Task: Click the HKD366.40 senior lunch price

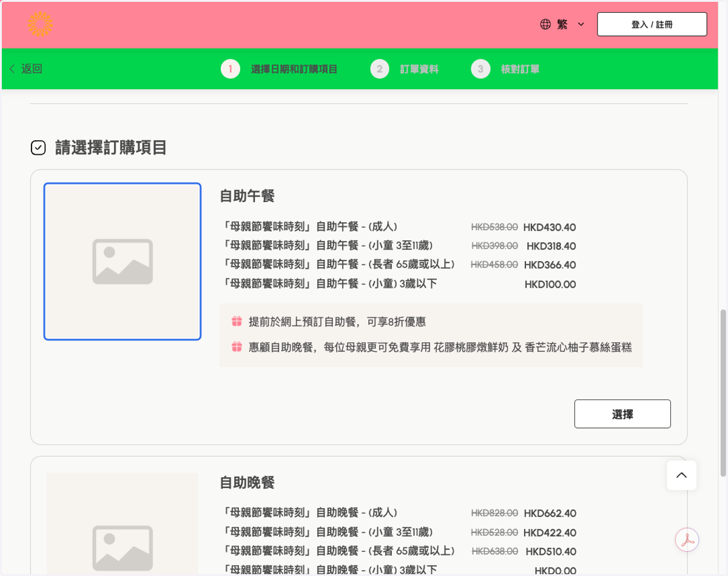Action: click(550, 265)
